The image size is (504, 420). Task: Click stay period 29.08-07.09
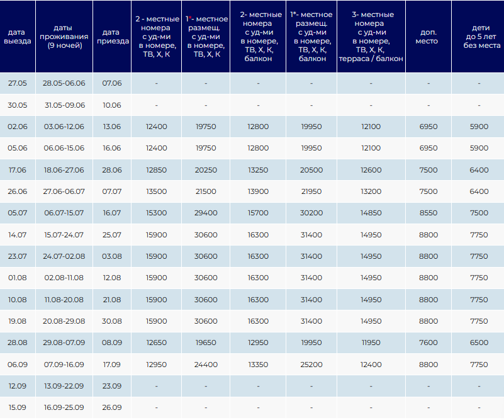[64, 343]
